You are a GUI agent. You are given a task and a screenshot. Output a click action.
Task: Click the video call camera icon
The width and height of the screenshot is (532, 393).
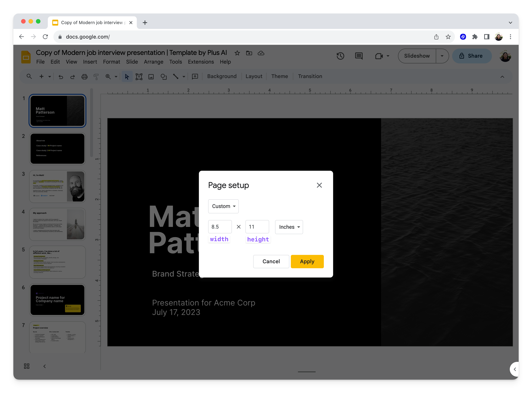(x=379, y=56)
